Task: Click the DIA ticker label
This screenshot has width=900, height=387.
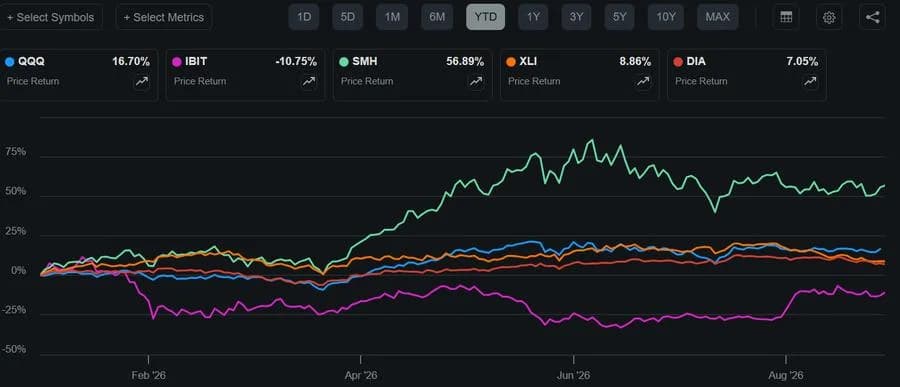Action: click(x=696, y=62)
